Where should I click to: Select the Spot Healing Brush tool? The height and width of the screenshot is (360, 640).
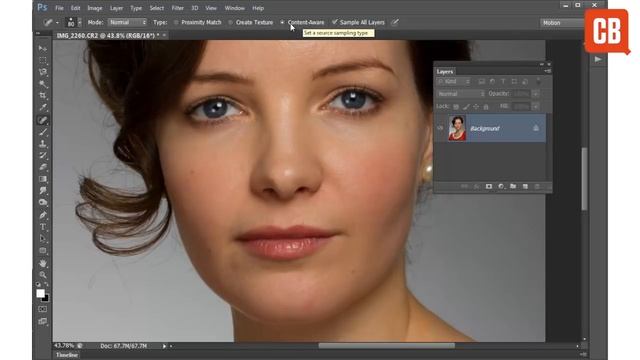pos(42,120)
